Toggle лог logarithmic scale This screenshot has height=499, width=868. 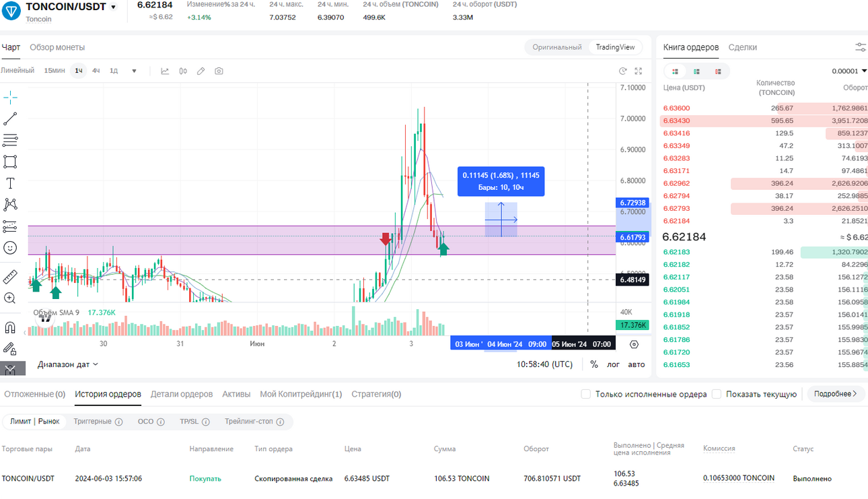[614, 364]
